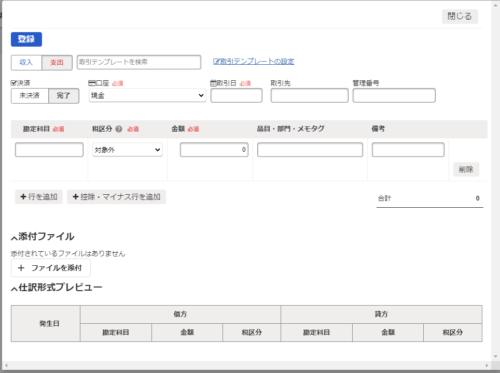This screenshot has height=373, width=500.
Task: Click the checkmark icon beside 決済 label
Action: (14, 83)
